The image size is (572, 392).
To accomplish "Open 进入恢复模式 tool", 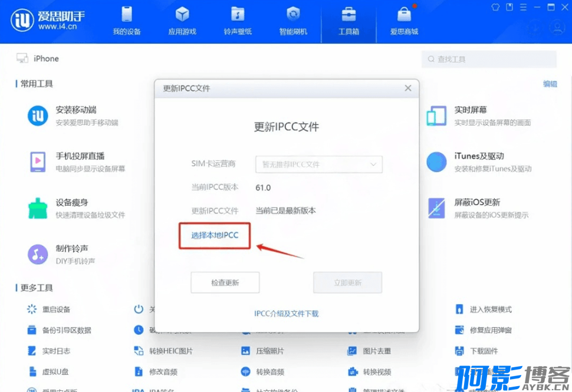I will click(483, 309).
